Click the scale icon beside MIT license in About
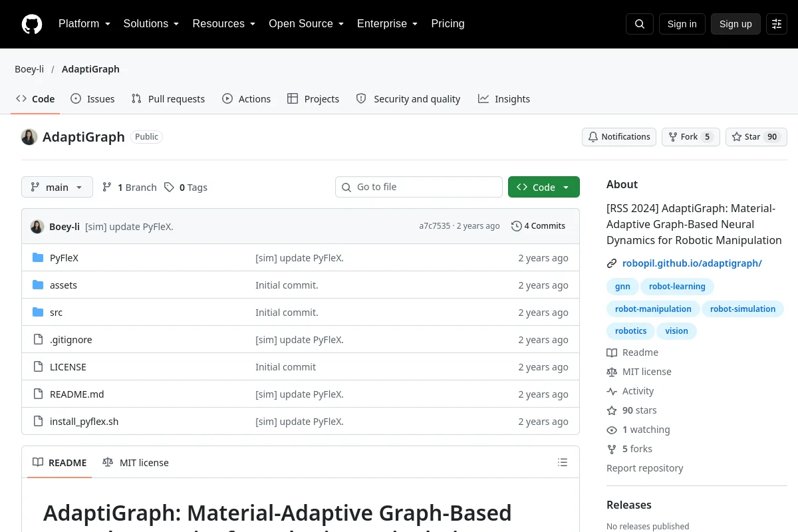The height and width of the screenshot is (532, 798). coord(612,372)
